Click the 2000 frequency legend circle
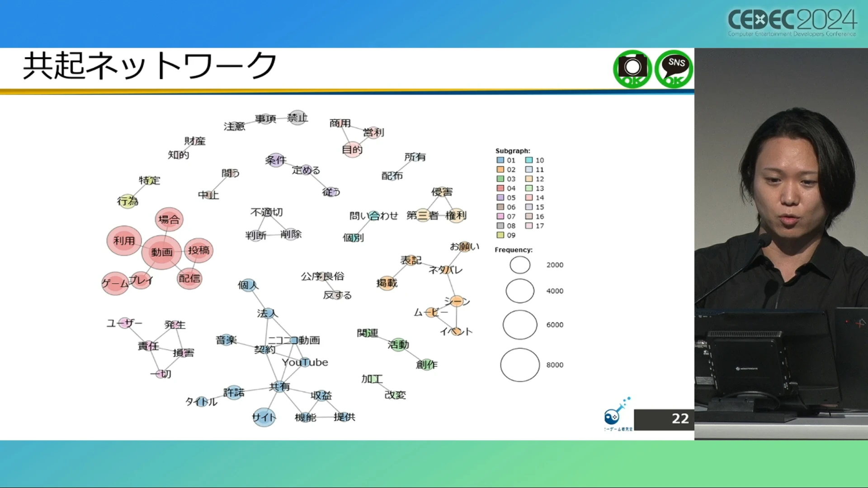Screen dimensions: 868x488 (x=520, y=265)
